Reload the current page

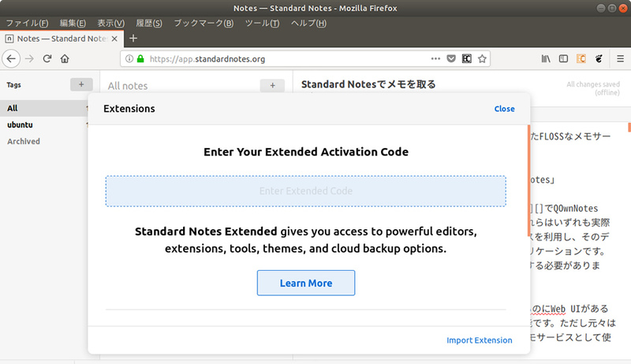click(47, 58)
